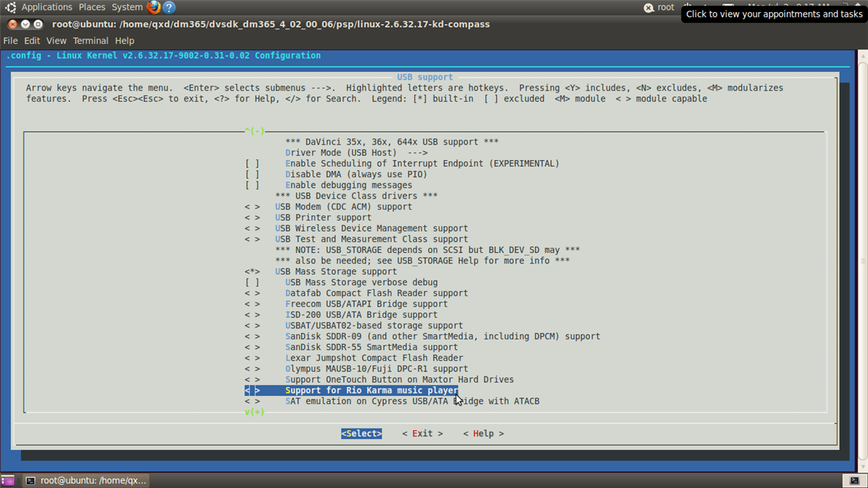Click the USB support dialog title
This screenshot has width=868, height=488.
pyautogui.click(x=425, y=77)
